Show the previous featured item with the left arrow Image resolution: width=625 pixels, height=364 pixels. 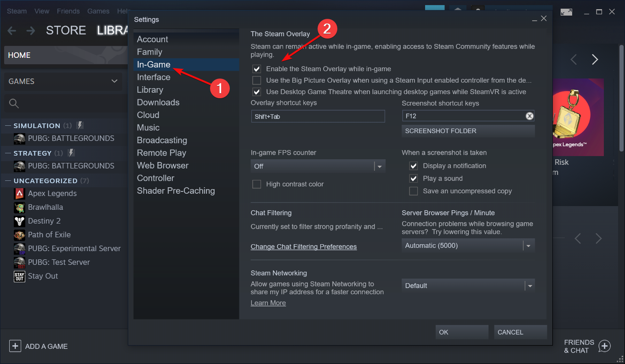click(x=574, y=59)
